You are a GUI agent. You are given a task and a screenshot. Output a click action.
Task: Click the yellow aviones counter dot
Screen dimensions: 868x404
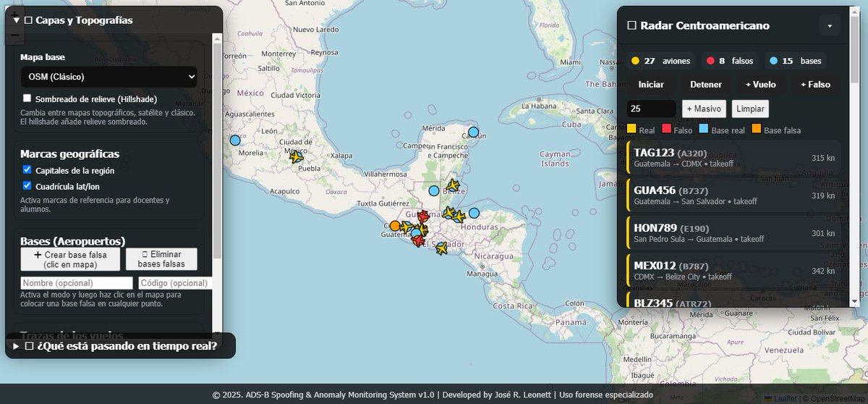point(635,61)
